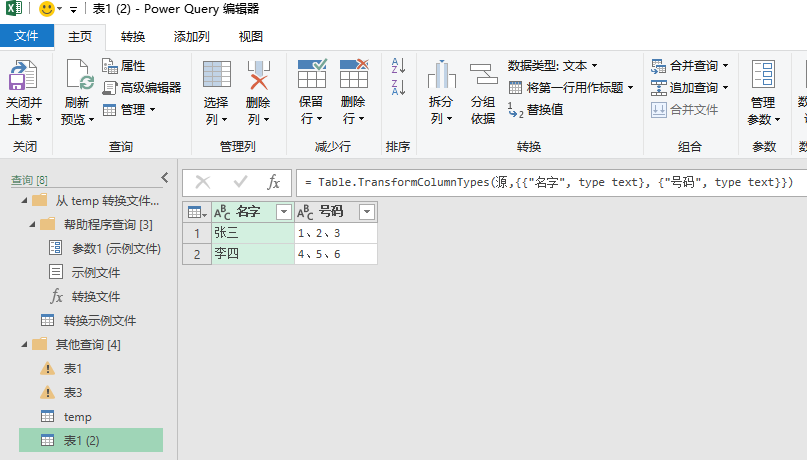
Task: Click the Split Column (拆分列) icon
Action: click(x=441, y=75)
